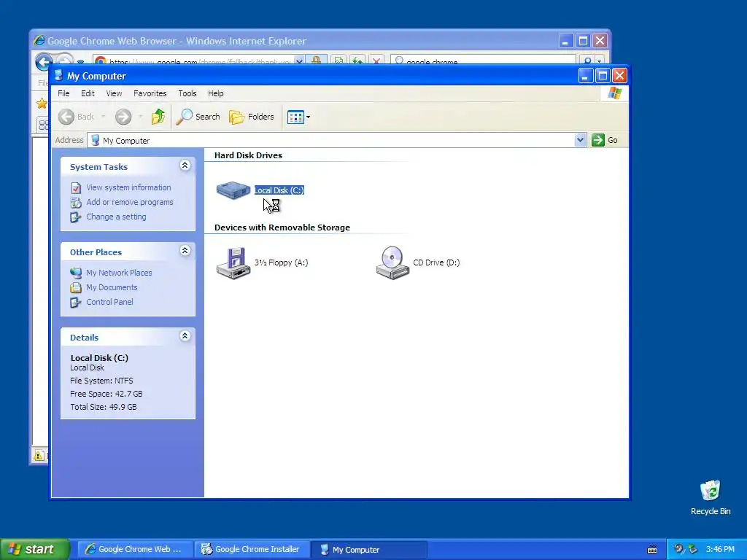Click the 3:46 PM clock

point(720,549)
